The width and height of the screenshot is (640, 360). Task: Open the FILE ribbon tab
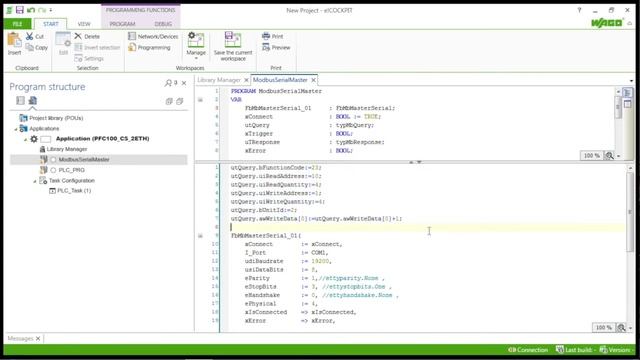(x=17, y=24)
